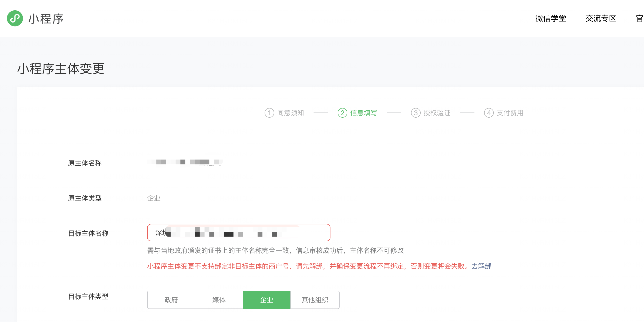The image size is (644, 322).
Task: Click the 支付费用 step label
Action: 510,113
